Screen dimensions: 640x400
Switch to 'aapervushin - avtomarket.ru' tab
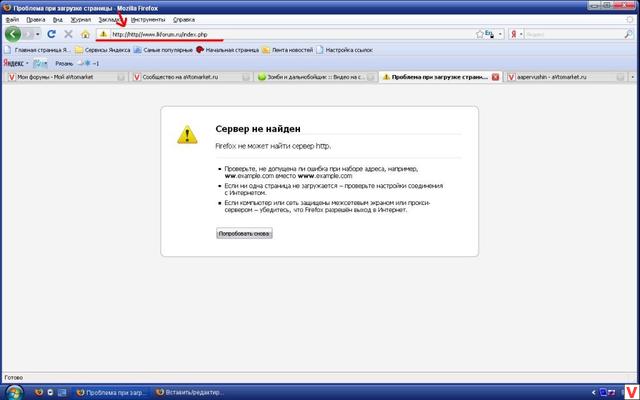(x=566, y=77)
